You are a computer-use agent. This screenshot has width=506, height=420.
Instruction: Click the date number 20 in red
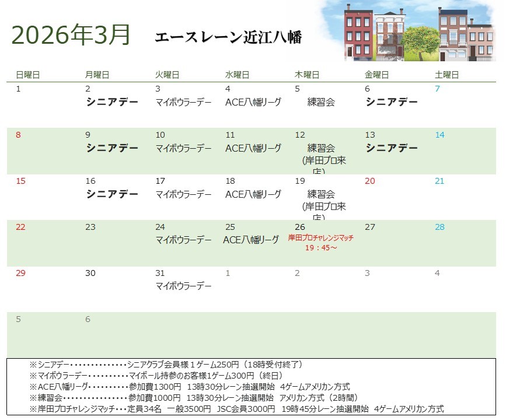(369, 181)
